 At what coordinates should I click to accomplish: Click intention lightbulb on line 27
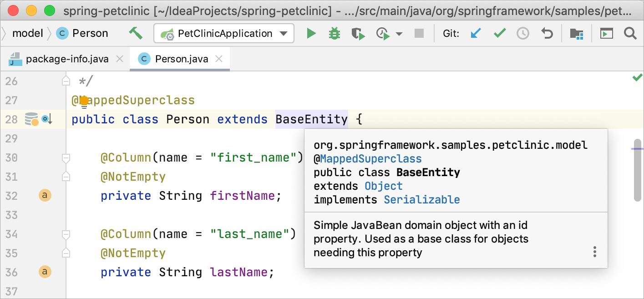pyautogui.click(x=84, y=102)
